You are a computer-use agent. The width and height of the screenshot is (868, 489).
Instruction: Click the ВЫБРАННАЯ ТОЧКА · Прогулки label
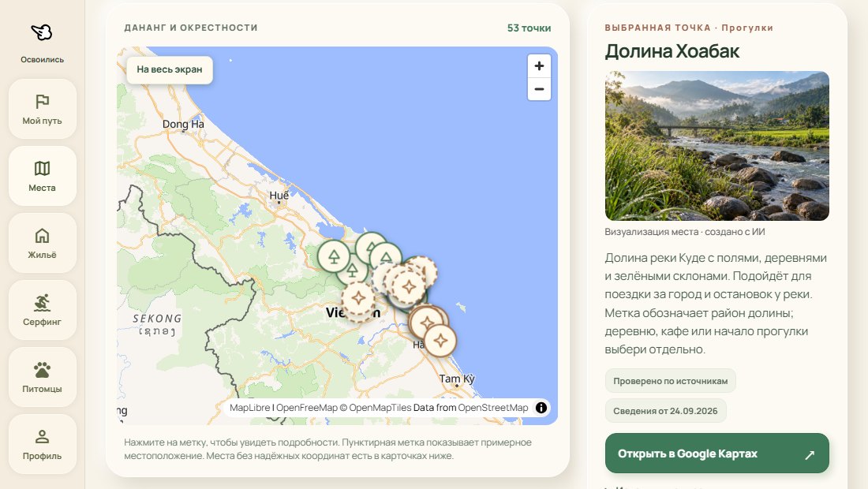click(x=689, y=28)
